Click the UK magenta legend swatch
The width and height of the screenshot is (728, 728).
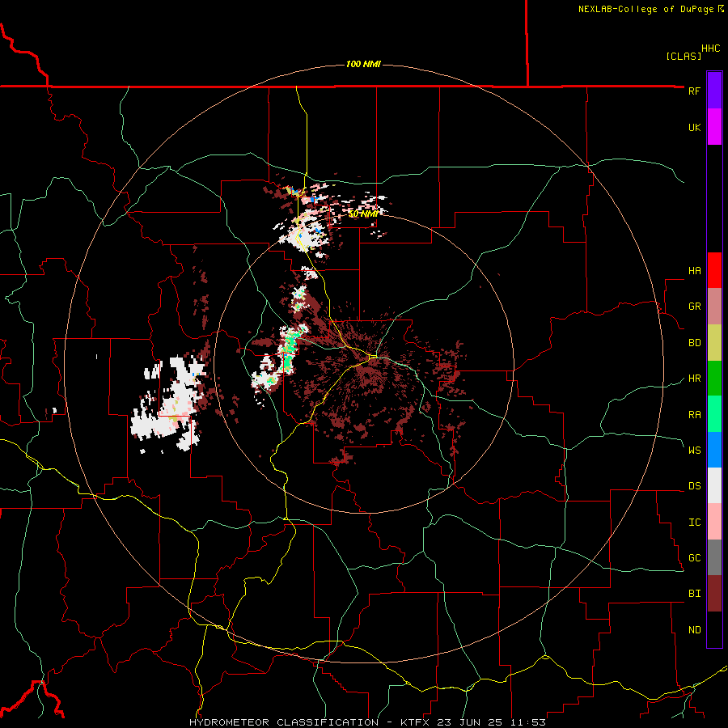pos(714,127)
